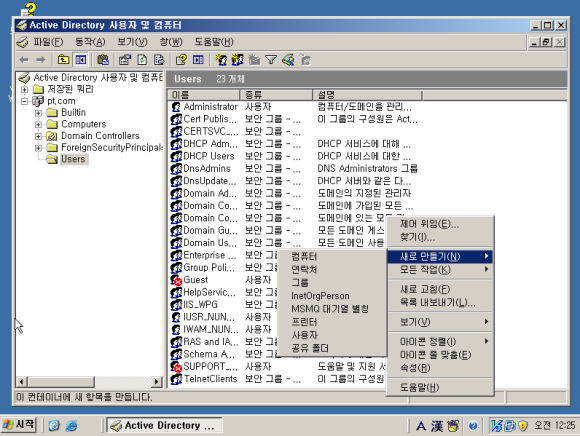Click the Back arrow toolbar icon

click(x=24, y=60)
